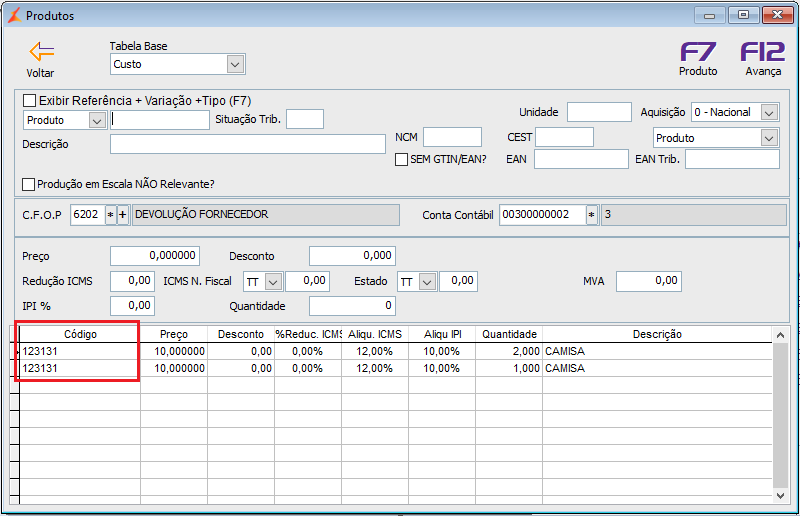800x516 pixels.
Task: Open the Produto dropdown below Aquisição
Action: 769,138
